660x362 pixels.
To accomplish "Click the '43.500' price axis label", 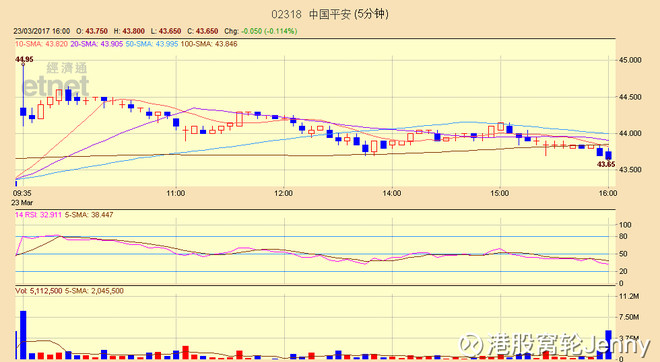I will click(630, 170).
